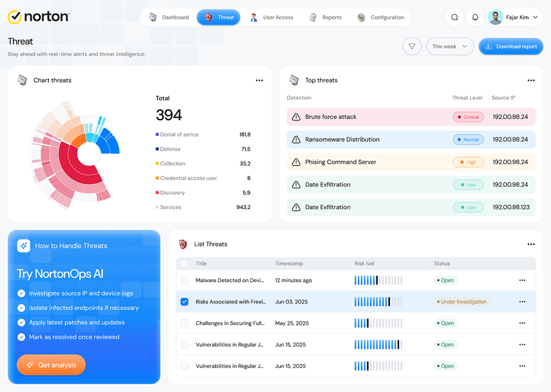Screen dimensions: 551x392
Task: Click sparkle icon beside How to Handle Threats
Action: (x=23, y=246)
